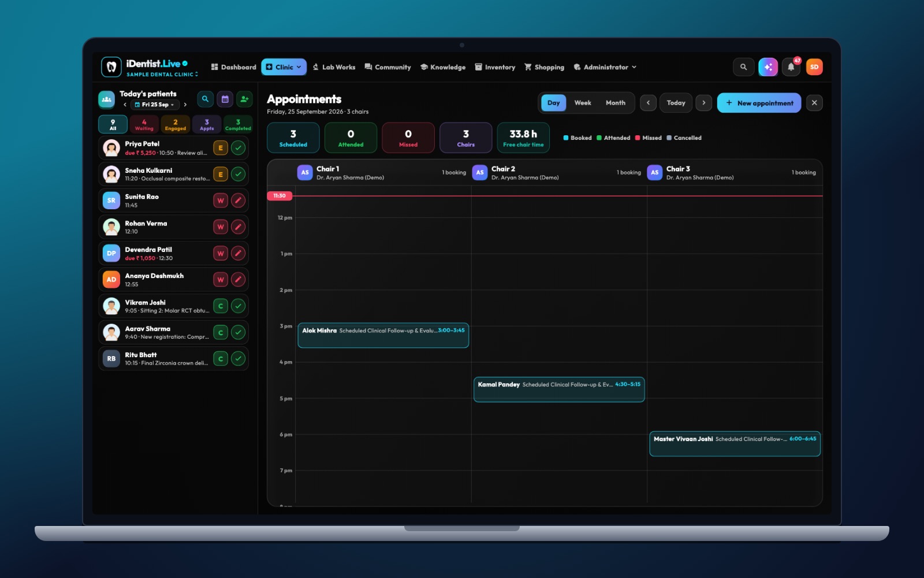Select the Engaged patients filter tab
924x578 pixels.
point(176,125)
